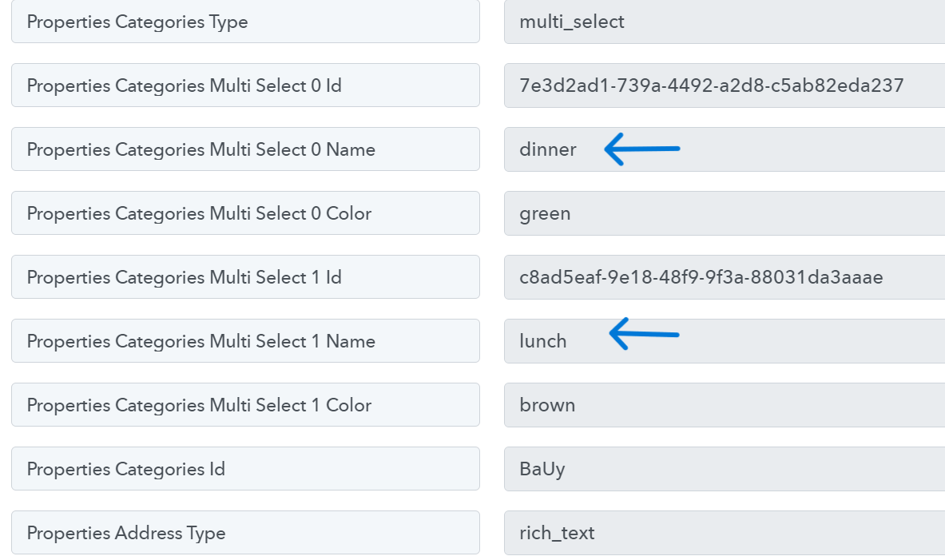The height and width of the screenshot is (560, 945).
Task: Select the dinner value field
Action: [x=725, y=149]
